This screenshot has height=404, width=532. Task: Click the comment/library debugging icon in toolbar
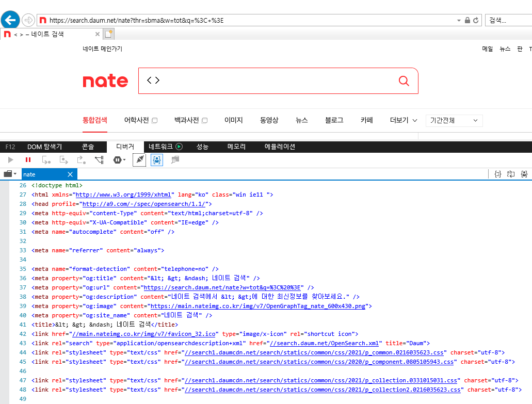(175, 160)
